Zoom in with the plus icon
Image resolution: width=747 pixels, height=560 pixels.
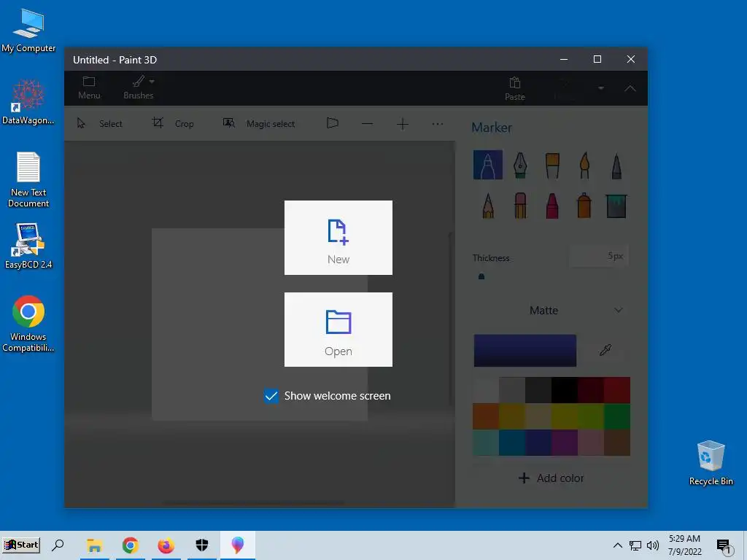click(403, 124)
